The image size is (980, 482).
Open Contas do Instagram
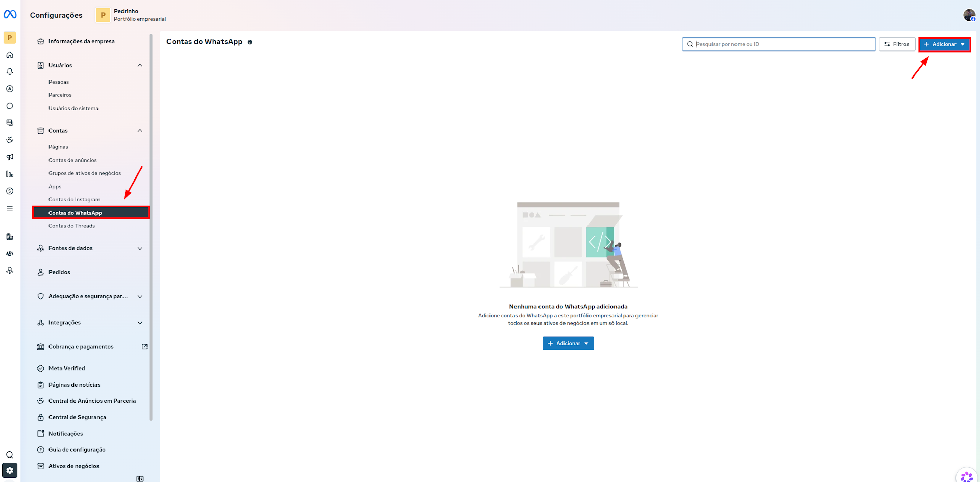pyautogui.click(x=74, y=200)
